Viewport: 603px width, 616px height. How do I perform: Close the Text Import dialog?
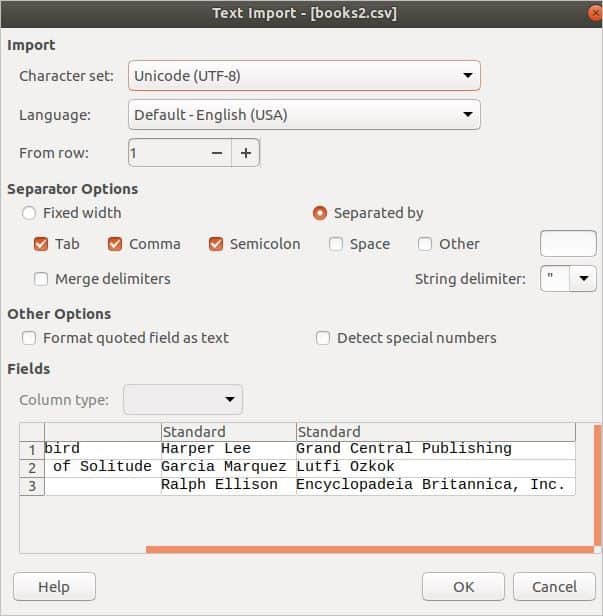(594, 13)
